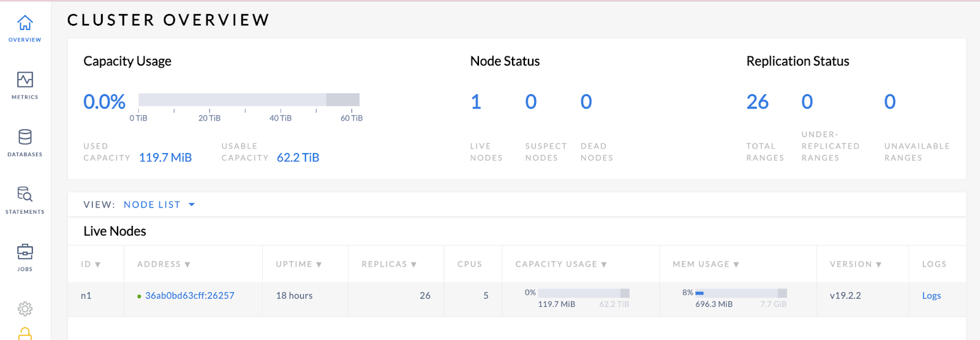Open node address 36ab0bd63cff:26257

189,295
